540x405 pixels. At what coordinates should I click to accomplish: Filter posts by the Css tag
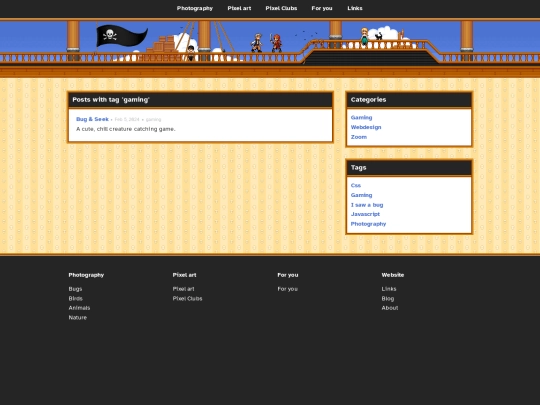356,185
